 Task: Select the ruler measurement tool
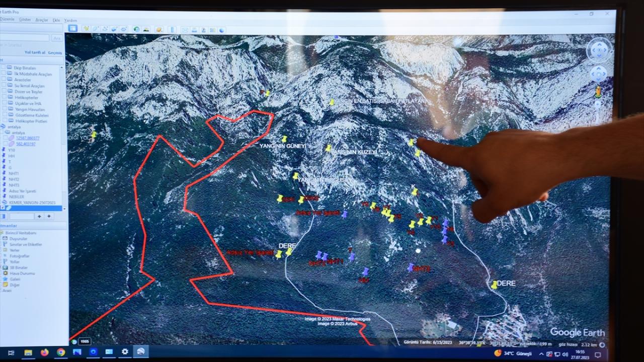click(x=173, y=30)
